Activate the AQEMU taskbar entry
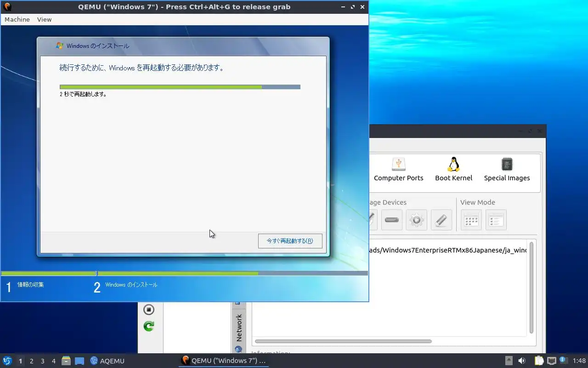 point(107,361)
